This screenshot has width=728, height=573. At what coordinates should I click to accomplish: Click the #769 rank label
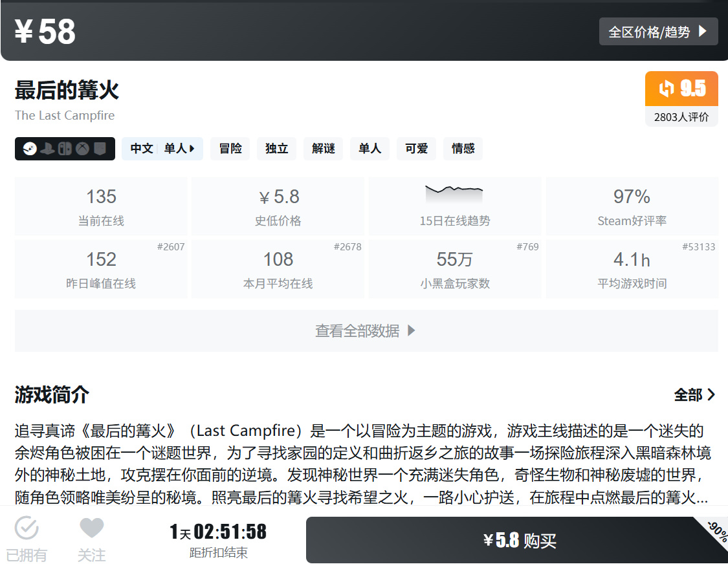pos(527,247)
